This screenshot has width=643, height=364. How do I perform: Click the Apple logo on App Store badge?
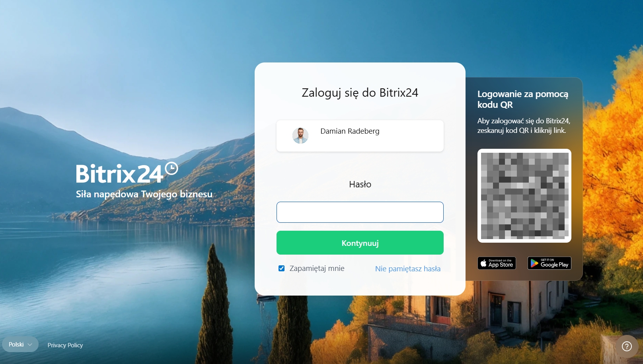coord(483,263)
